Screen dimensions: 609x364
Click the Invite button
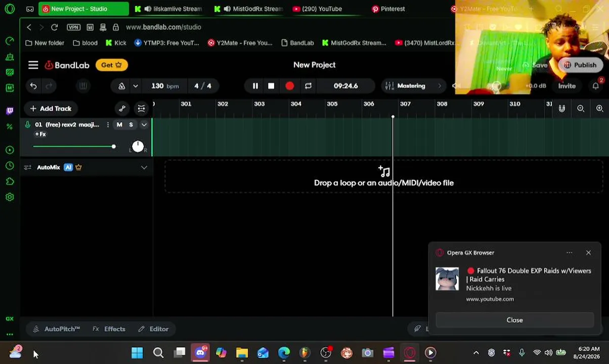[567, 86]
